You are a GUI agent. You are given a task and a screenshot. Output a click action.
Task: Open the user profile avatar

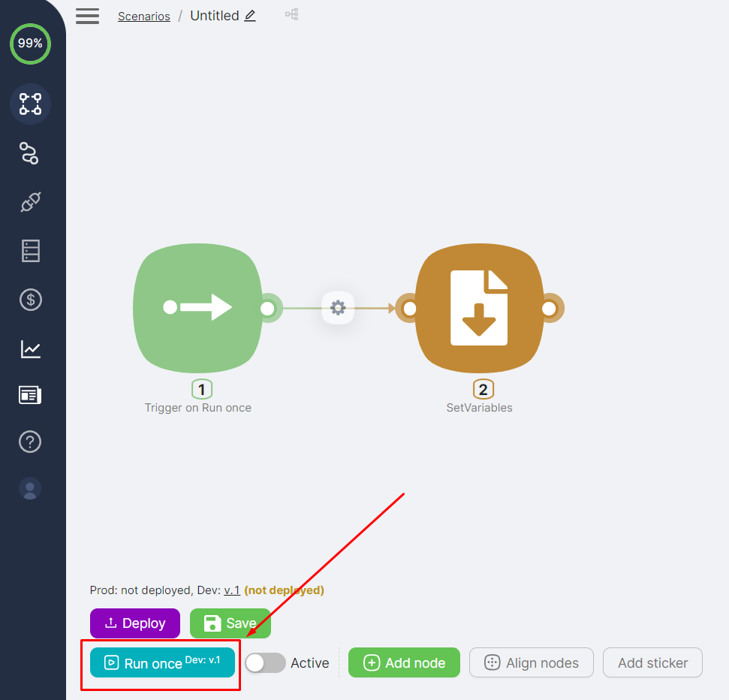pyautogui.click(x=30, y=489)
